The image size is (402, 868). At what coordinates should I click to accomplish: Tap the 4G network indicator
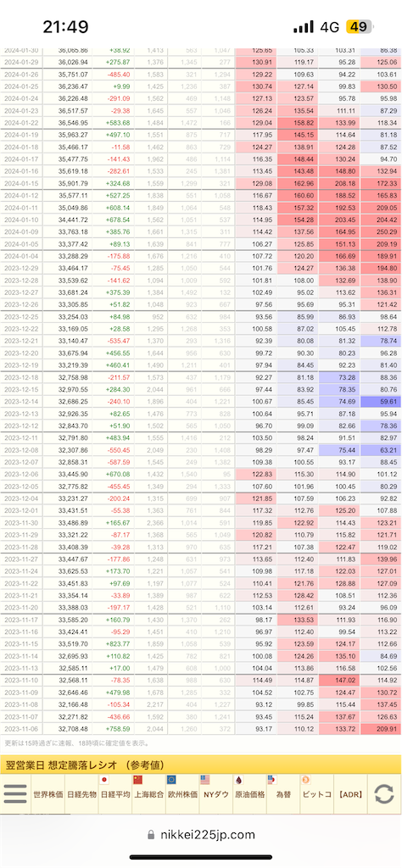pos(329,26)
